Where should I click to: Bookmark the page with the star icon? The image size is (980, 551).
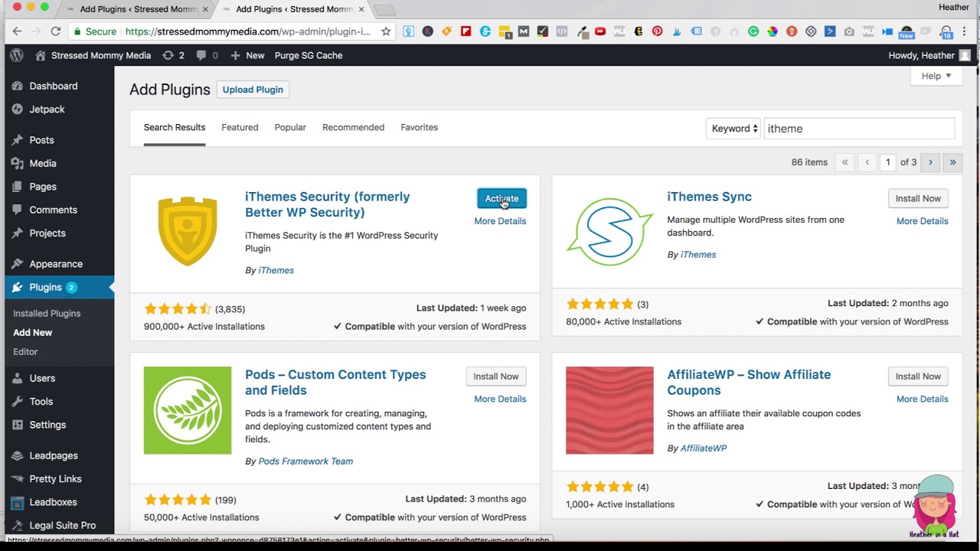tap(386, 31)
